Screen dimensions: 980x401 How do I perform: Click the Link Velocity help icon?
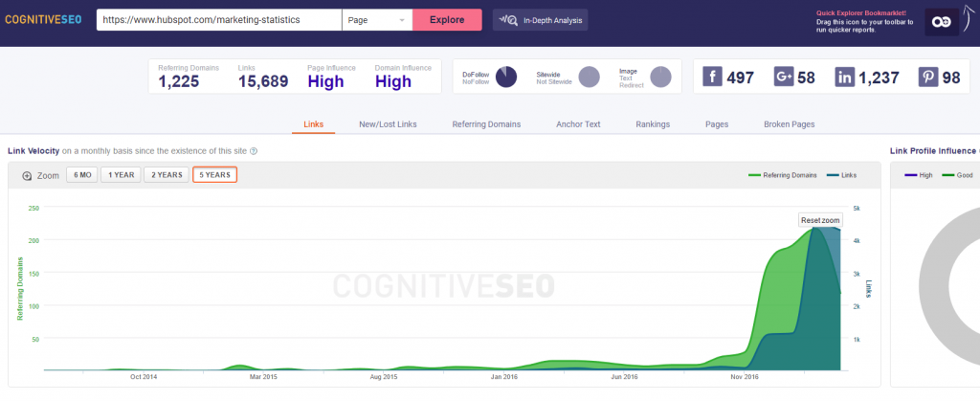point(254,151)
